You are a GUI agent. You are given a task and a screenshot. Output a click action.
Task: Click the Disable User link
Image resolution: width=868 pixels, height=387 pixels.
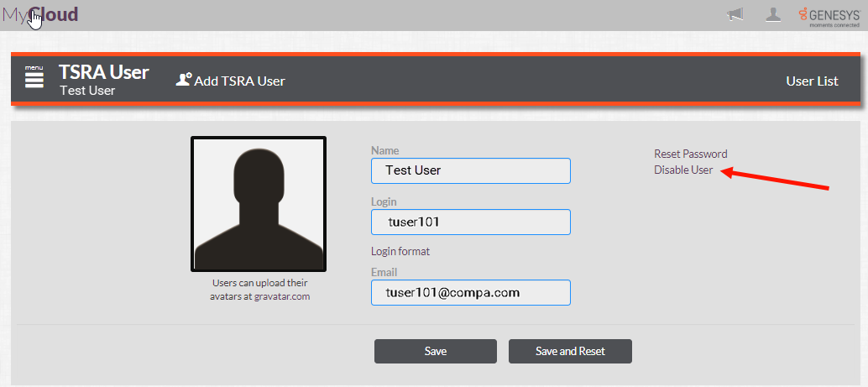click(x=683, y=170)
